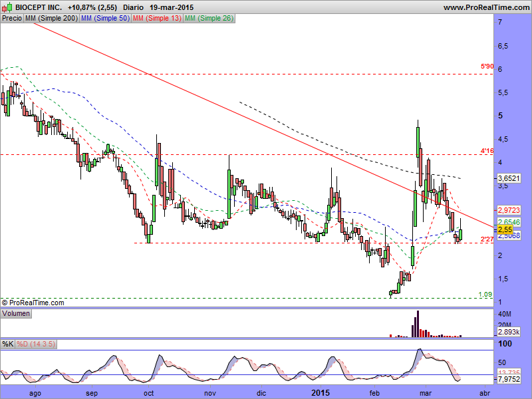532x399 pixels.
Task: Select the yellow 2,55 current price tag
Action: click(505, 229)
